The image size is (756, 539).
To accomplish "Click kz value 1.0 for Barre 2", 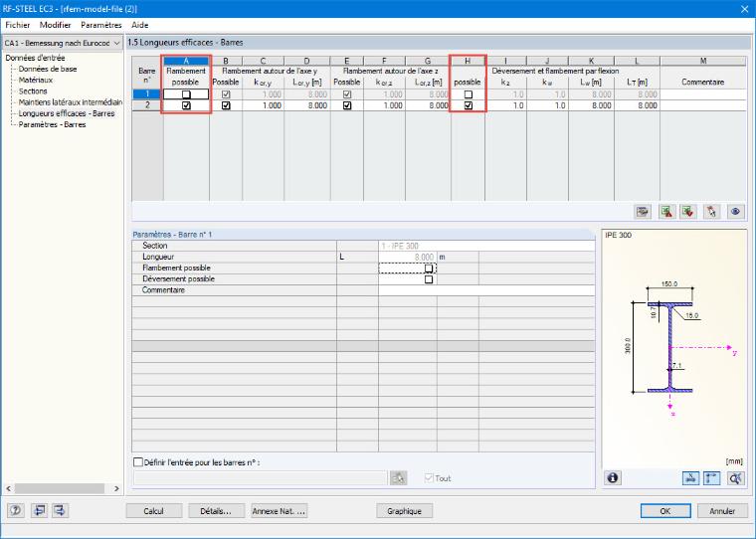I will click(x=505, y=105).
